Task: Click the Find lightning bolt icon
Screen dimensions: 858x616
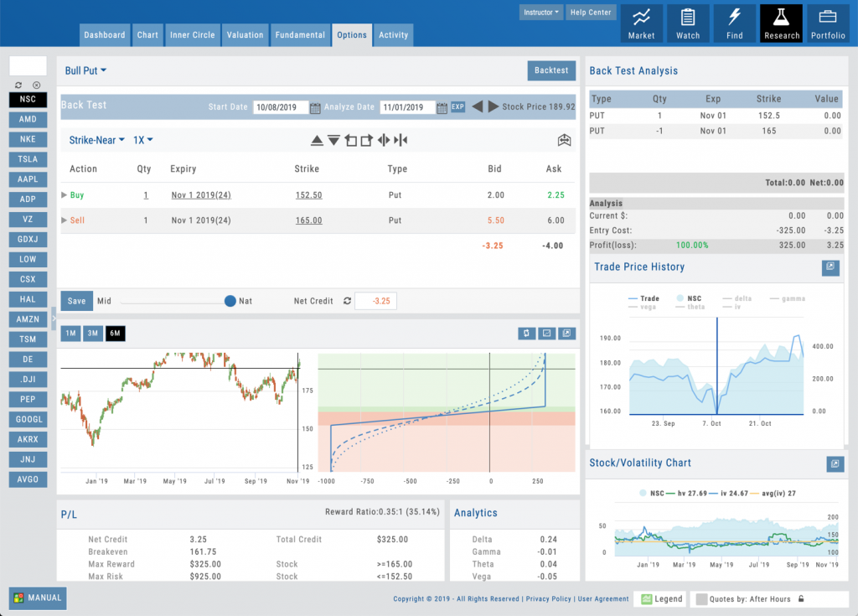Action: (x=734, y=23)
